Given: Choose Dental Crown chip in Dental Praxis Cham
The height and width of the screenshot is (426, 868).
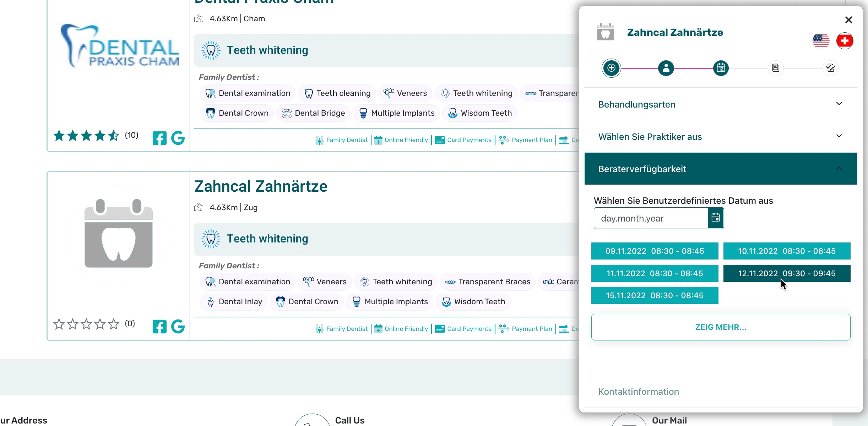Looking at the screenshot, I should 237,113.
